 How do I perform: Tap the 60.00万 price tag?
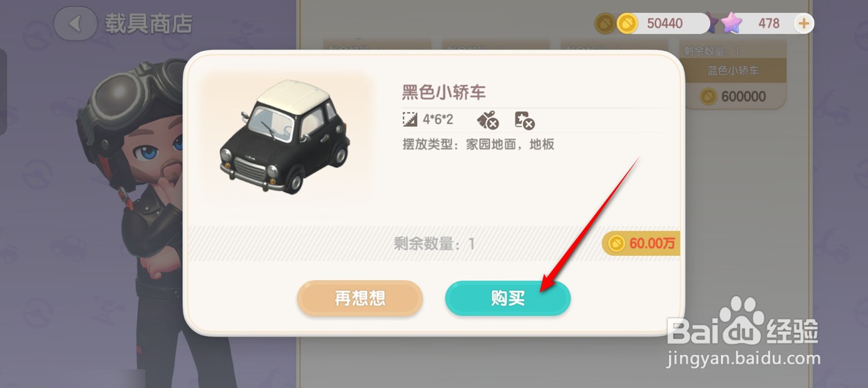641,243
